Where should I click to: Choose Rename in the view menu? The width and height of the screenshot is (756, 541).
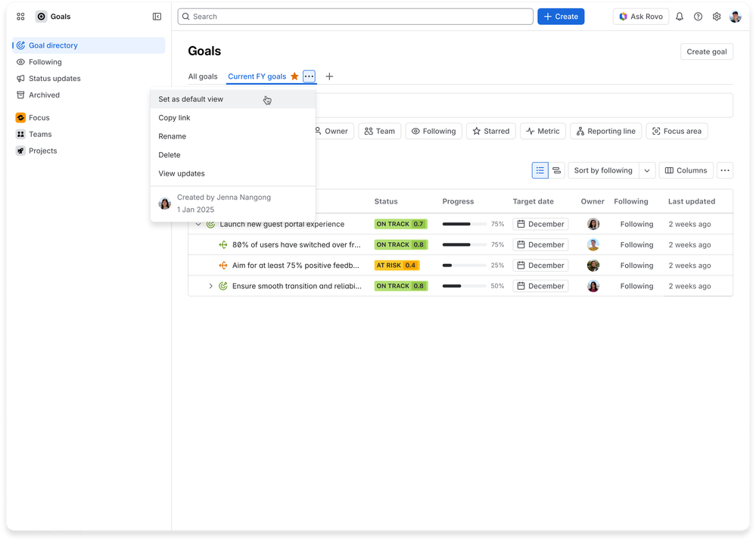point(233,136)
